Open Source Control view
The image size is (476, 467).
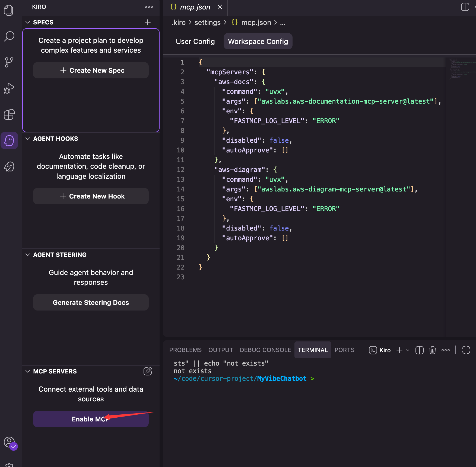coord(9,62)
